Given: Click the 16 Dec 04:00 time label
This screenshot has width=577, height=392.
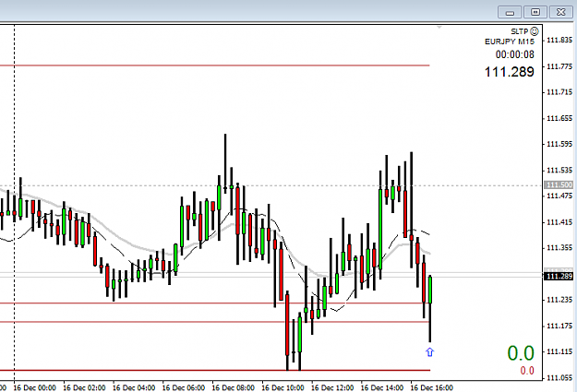Looking at the screenshot, I should pos(134,387).
